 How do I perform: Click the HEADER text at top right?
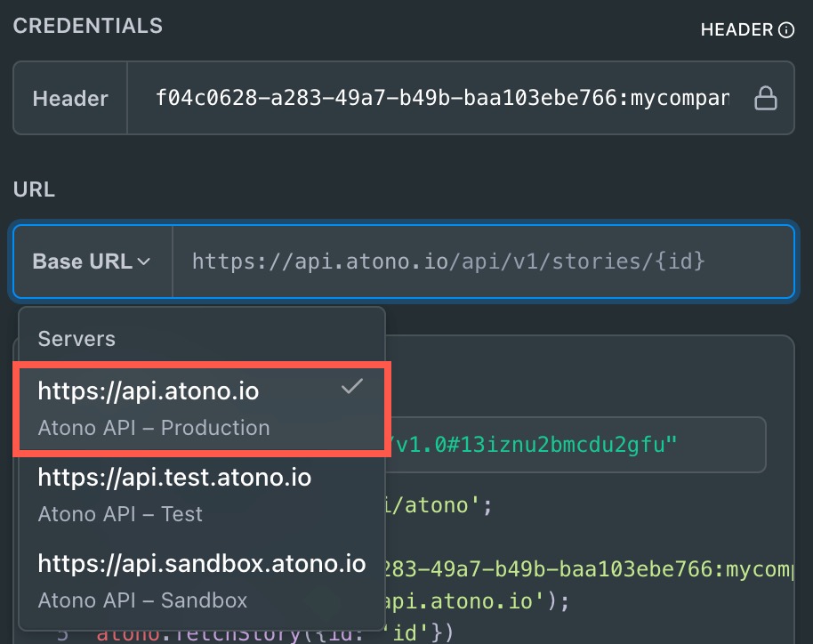coord(737,29)
